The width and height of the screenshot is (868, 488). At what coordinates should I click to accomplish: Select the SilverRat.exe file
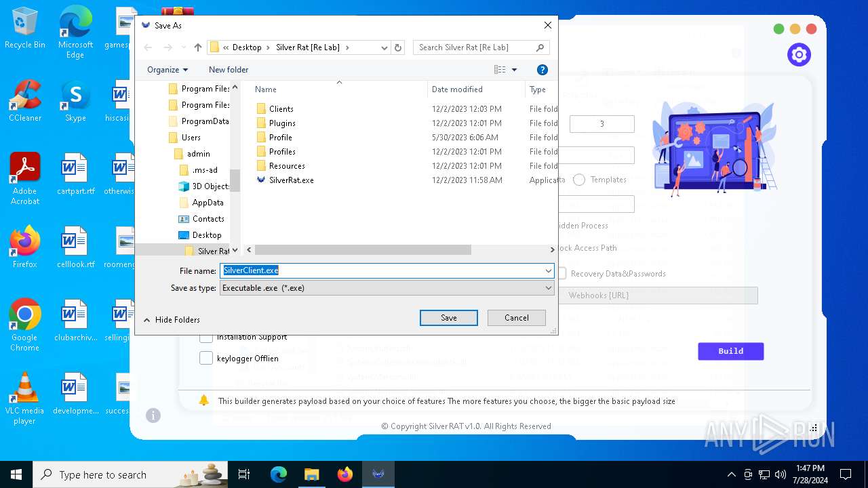291,180
